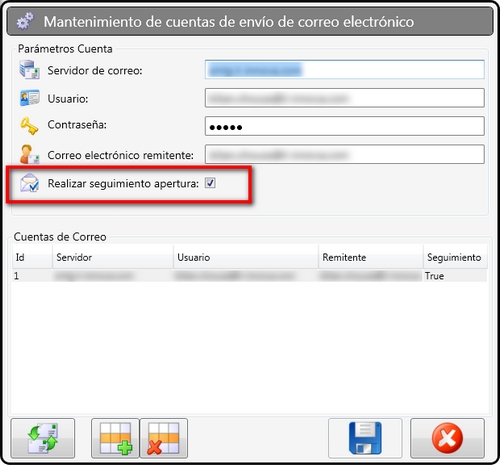Click the Correo electrónico remitente field
The image size is (500, 465).
pos(345,154)
